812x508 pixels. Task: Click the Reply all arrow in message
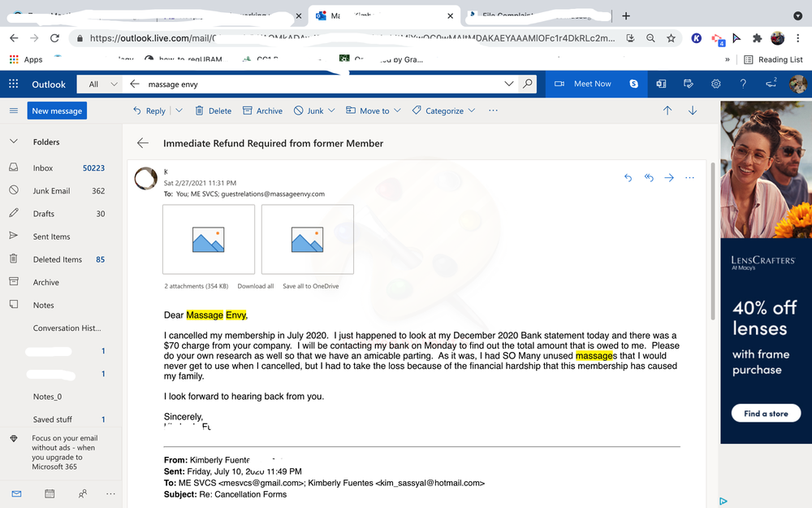click(649, 177)
